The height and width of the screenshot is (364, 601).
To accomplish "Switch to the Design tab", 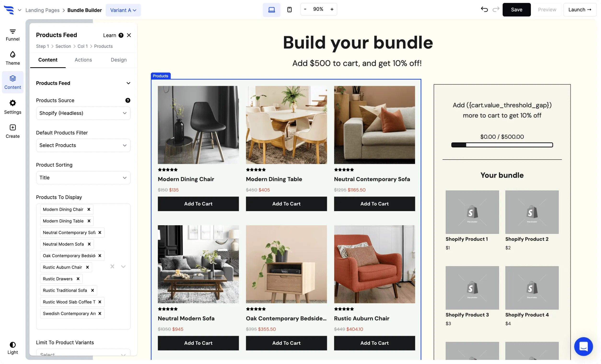I will tap(118, 60).
